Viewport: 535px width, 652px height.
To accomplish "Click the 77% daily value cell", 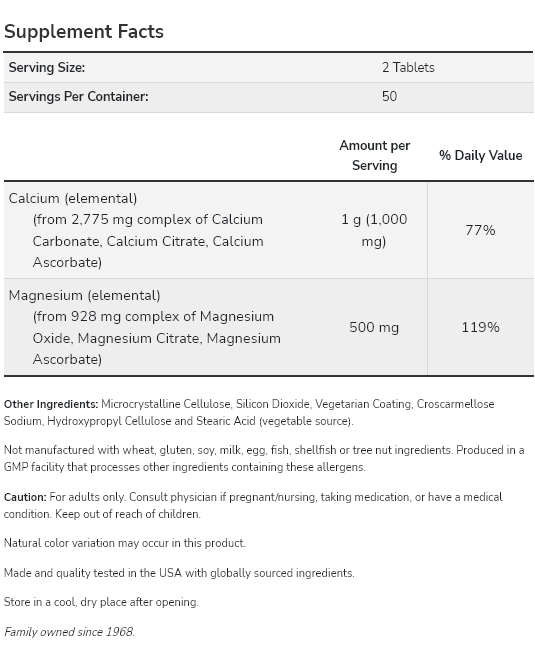I will 481,230.
